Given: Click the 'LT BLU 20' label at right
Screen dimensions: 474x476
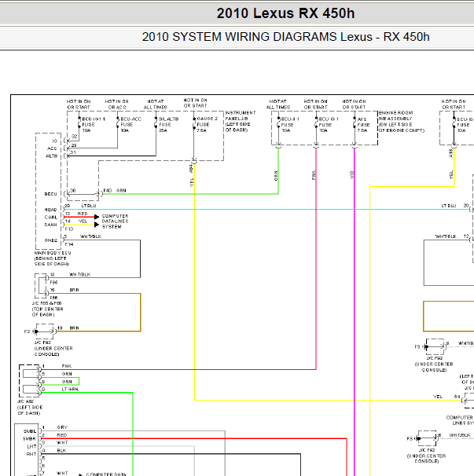Looking at the screenshot, I should 455,206.
